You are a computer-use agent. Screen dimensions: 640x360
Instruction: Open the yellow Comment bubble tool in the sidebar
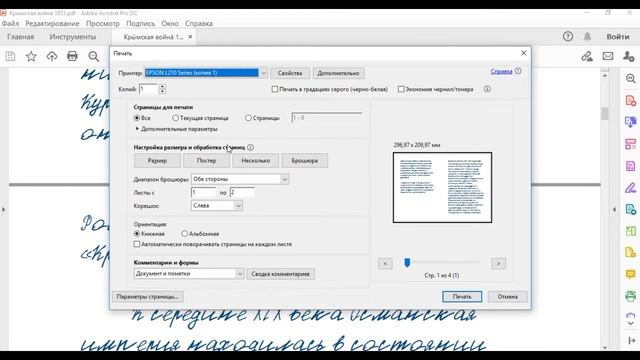(631, 274)
